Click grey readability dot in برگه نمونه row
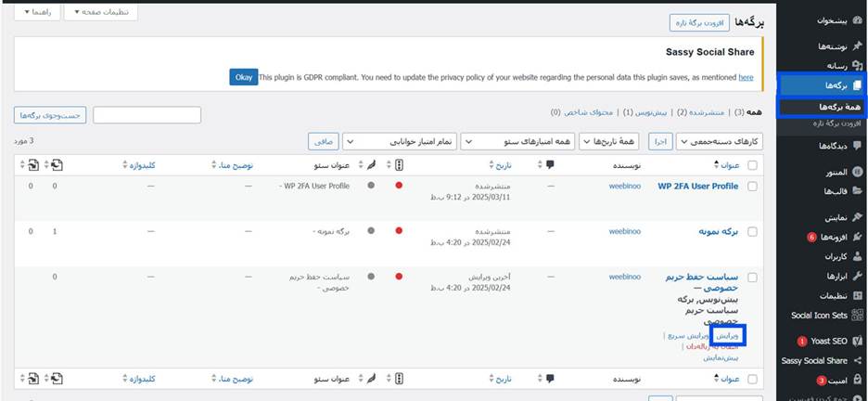This screenshot has height=401, width=868. [371, 230]
